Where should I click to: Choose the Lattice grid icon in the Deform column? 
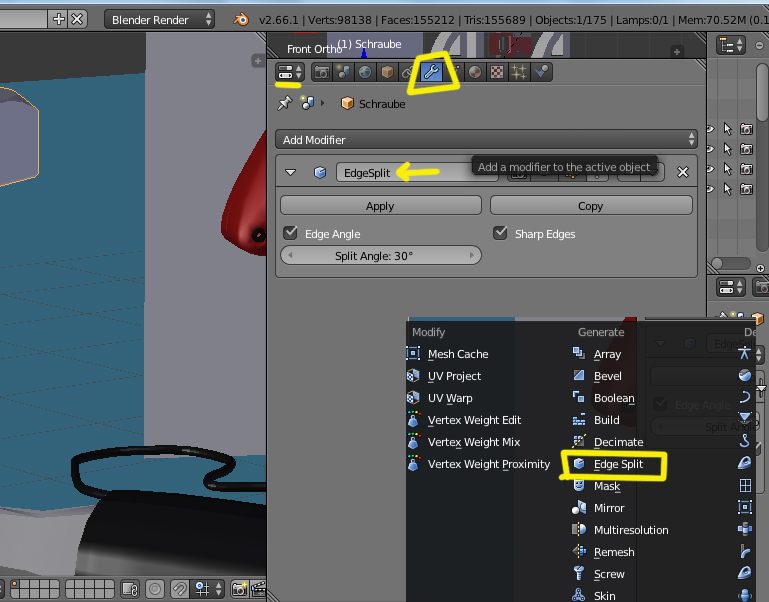click(x=745, y=485)
